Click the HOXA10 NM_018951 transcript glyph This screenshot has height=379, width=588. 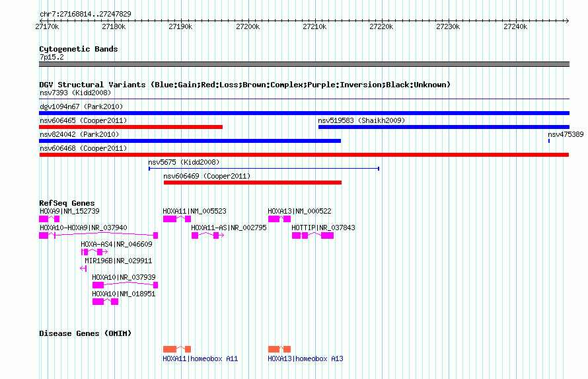(x=105, y=302)
